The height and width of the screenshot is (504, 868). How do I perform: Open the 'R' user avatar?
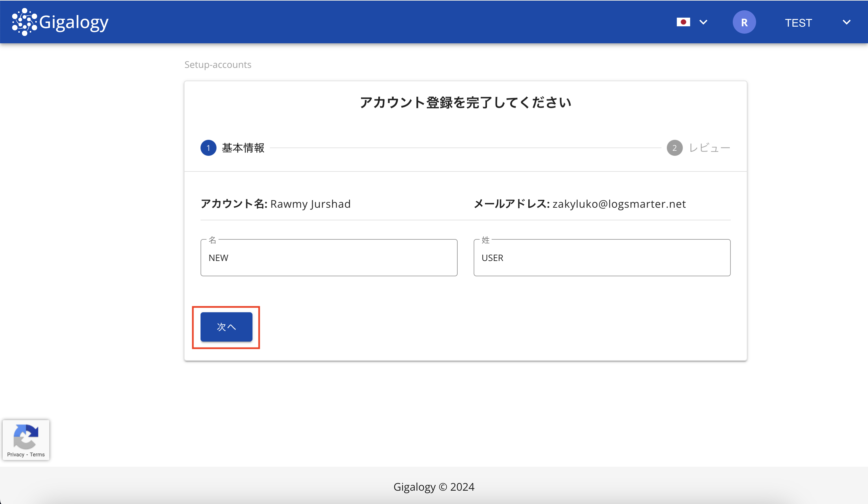[744, 22]
